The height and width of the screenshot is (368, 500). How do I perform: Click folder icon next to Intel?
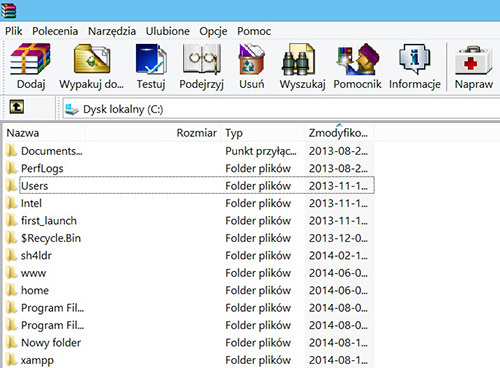click(11, 203)
